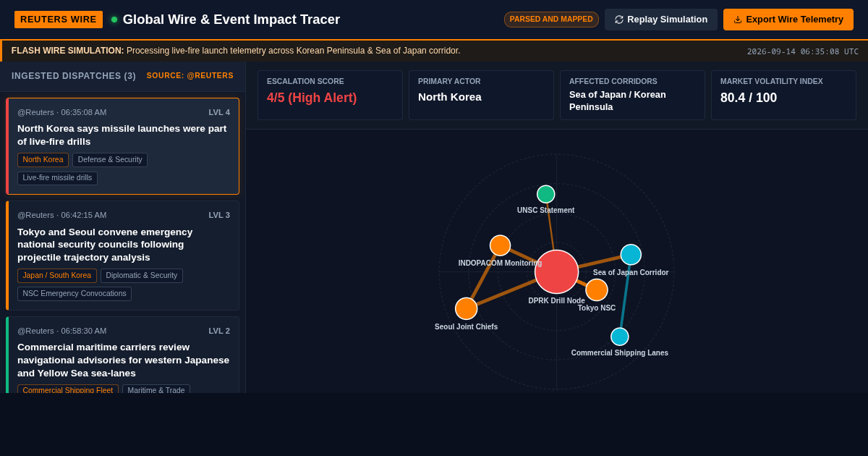The width and height of the screenshot is (868, 456).
Task: Select the INDOPACOM Monitoring orange node
Action: (x=500, y=245)
